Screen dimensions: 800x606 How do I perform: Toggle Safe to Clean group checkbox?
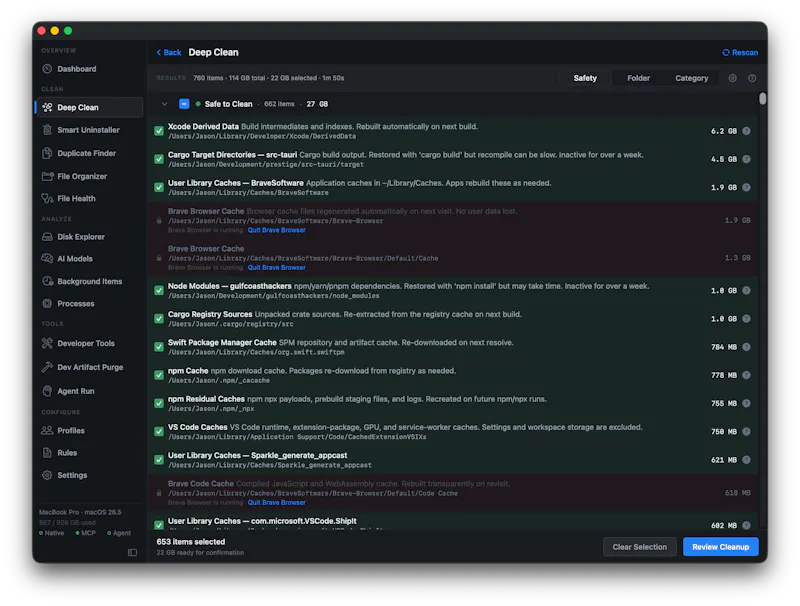[x=184, y=104]
